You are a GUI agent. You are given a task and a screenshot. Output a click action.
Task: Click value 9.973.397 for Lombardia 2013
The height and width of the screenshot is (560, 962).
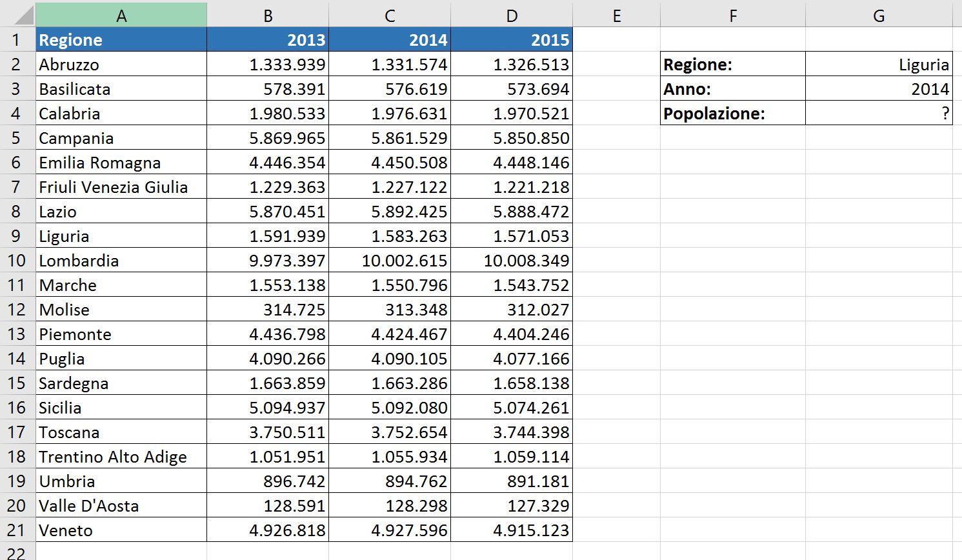tap(268, 261)
